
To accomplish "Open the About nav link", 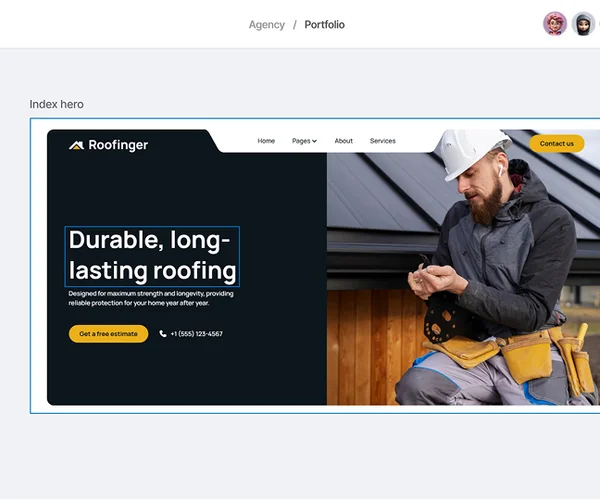I will click(x=344, y=141).
